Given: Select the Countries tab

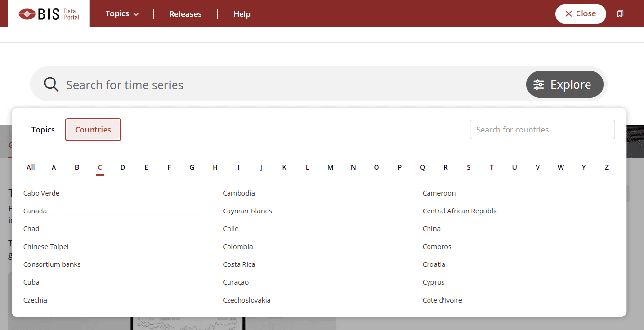Looking at the screenshot, I should (93, 130).
